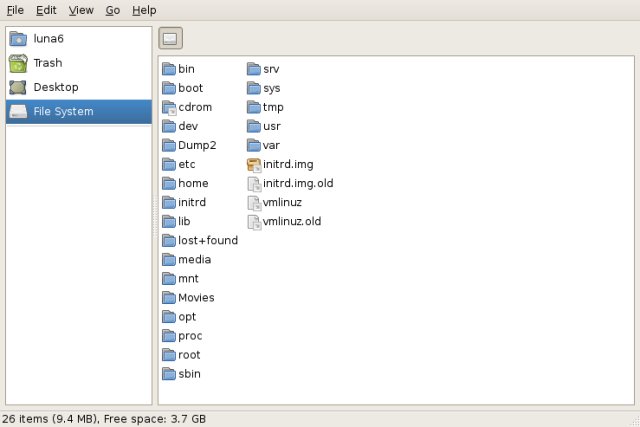
Task: Open the Edit menu
Action: click(46, 10)
